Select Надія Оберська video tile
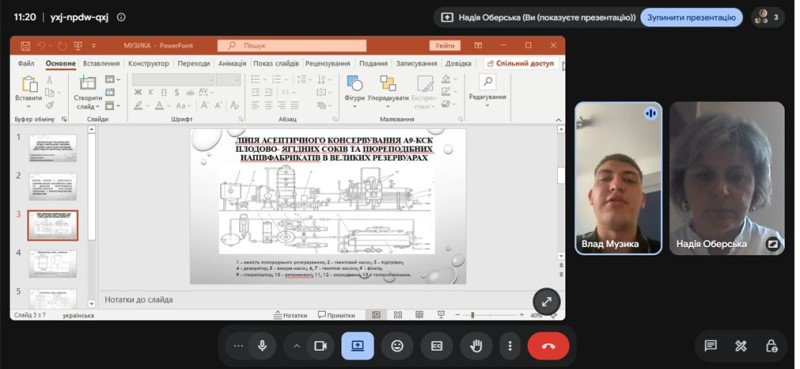Screen dimensions: 800x369 (x=727, y=178)
